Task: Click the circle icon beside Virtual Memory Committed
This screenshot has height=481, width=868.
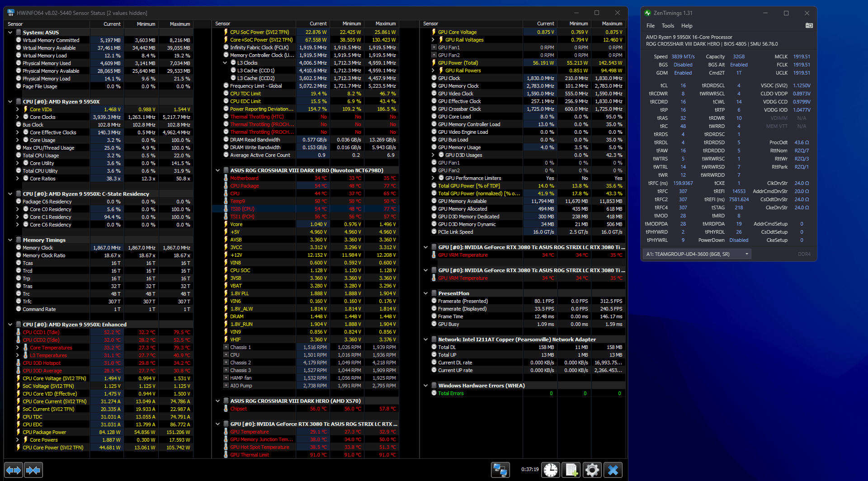Action: [19, 40]
